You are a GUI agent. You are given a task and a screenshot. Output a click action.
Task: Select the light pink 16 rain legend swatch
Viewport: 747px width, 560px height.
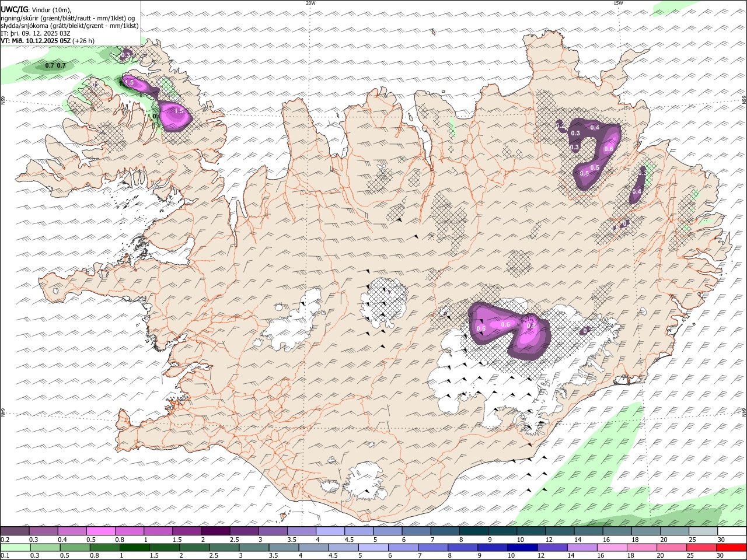(x=613, y=548)
